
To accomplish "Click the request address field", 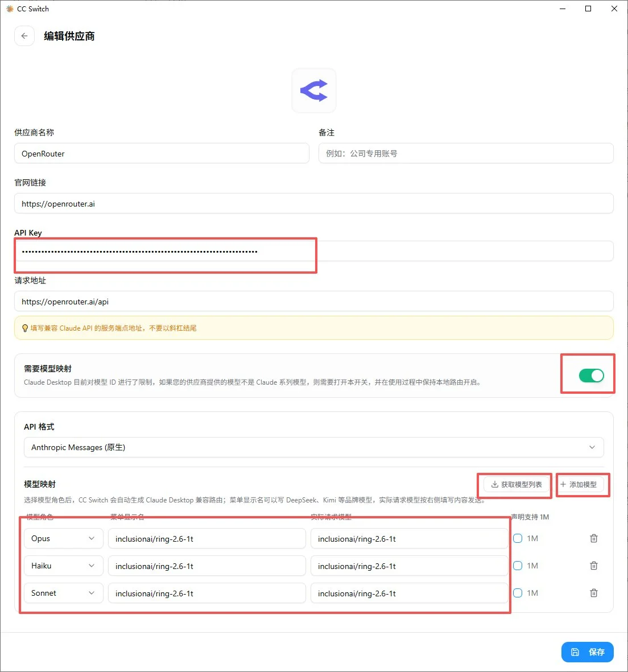I will click(x=314, y=301).
